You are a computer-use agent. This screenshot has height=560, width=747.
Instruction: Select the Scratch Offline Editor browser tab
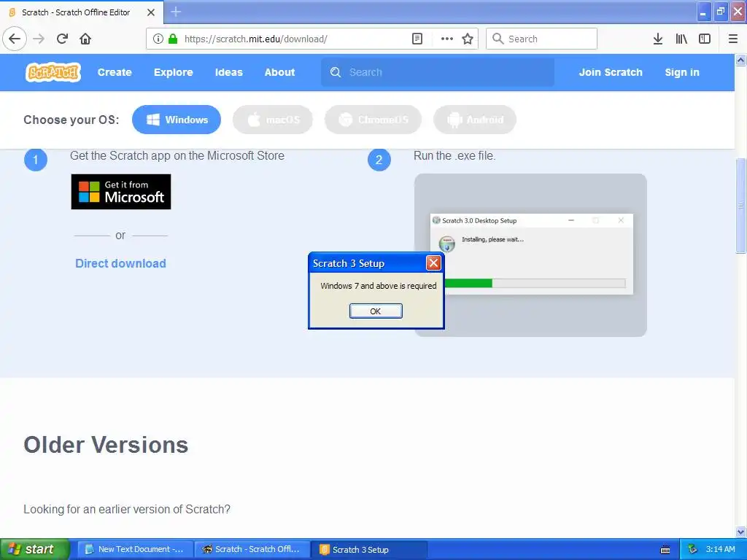82,12
